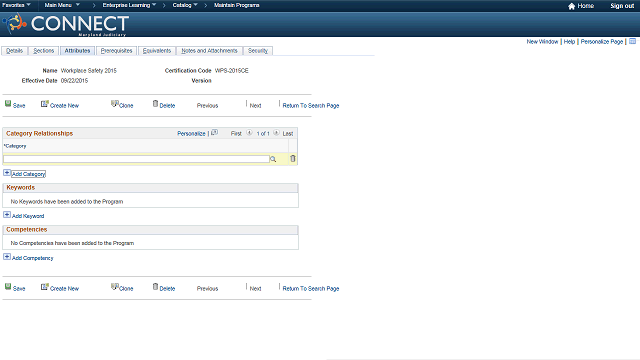The width and height of the screenshot is (640, 360).
Task: Click First in Category Relationships navigation
Action: 236,133
